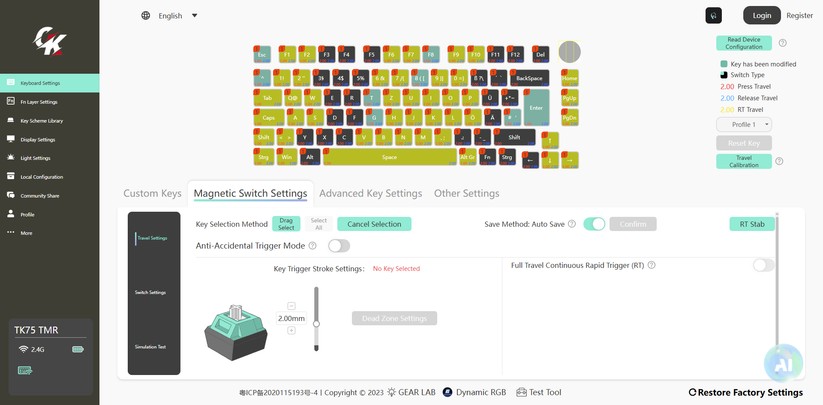Viewport: 823px width, 405px height.
Task: Click help icon next to Travel Calibration
Action: click(779, 161)
